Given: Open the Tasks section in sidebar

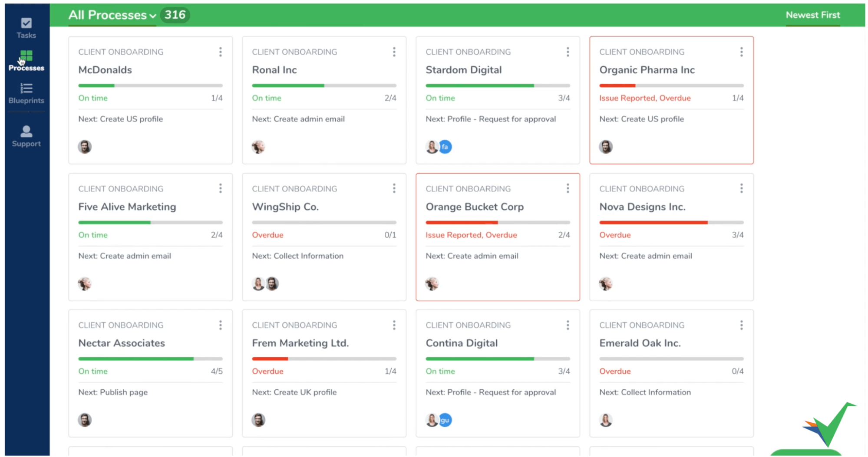Looking at the screenshot, I should 26,28.
